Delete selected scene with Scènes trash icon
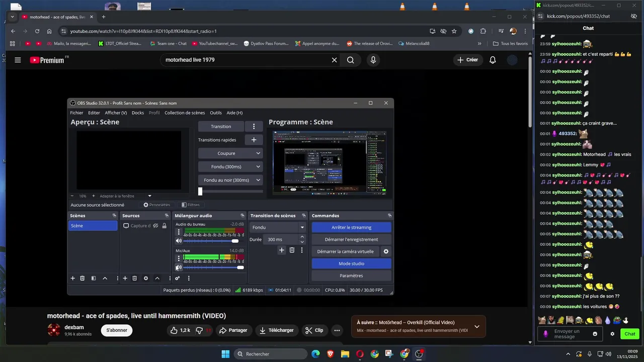 (83, 278)
